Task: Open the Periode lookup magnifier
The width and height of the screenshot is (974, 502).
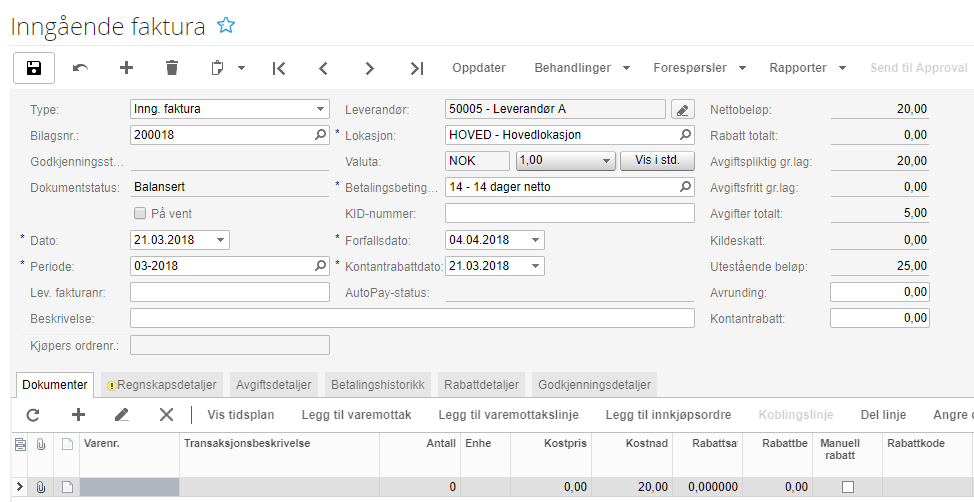Action: pos(320,266)
